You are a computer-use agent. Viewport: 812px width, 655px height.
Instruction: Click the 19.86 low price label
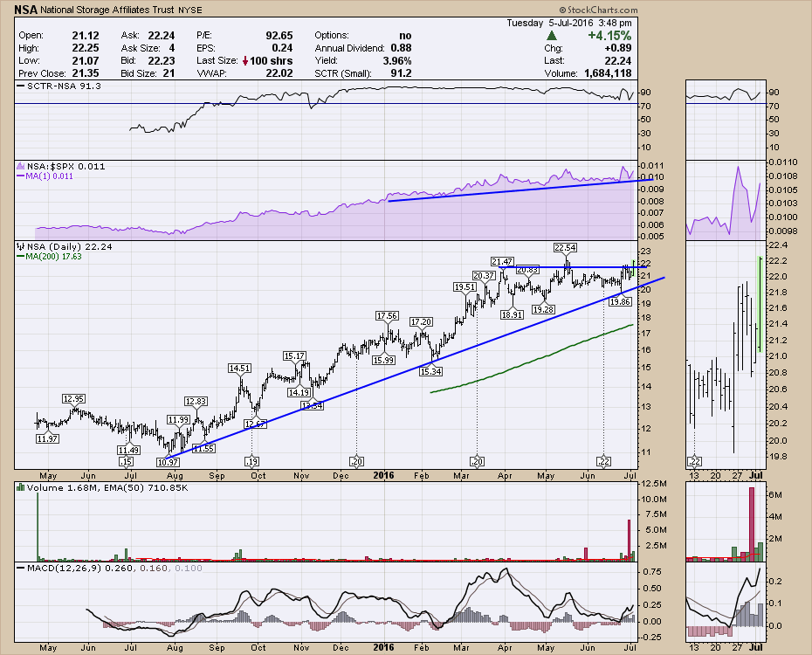coord(620,301)
